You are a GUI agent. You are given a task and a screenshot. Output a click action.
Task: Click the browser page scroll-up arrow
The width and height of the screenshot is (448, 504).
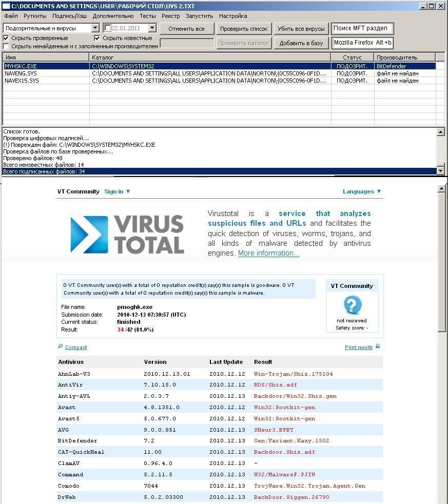441,189
